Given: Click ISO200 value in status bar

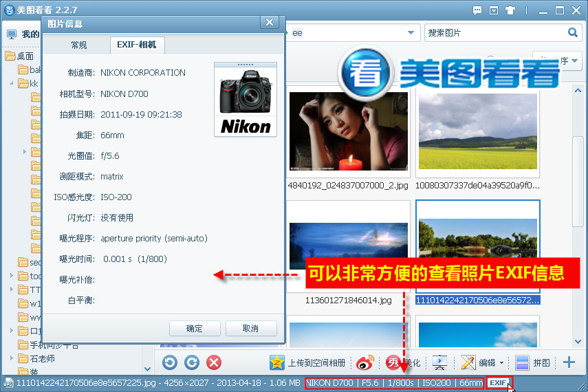Looking at the screenshot, I should [x=437, y=382].
